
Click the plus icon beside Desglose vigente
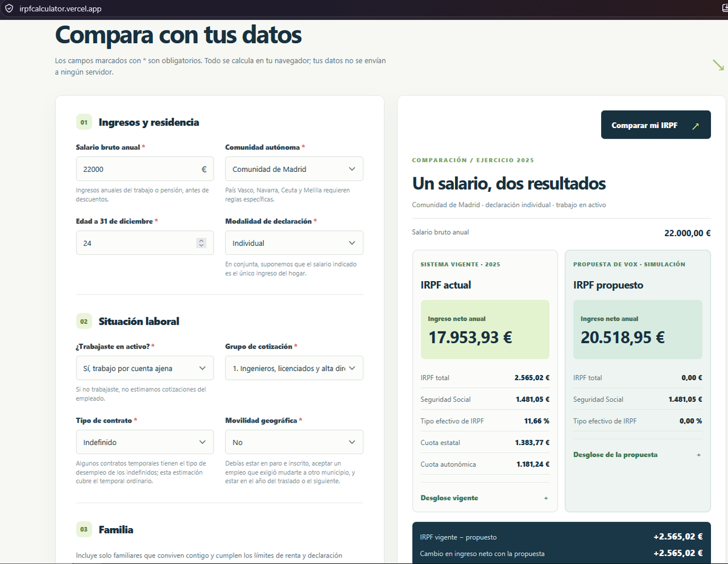[x=546, y=498]
